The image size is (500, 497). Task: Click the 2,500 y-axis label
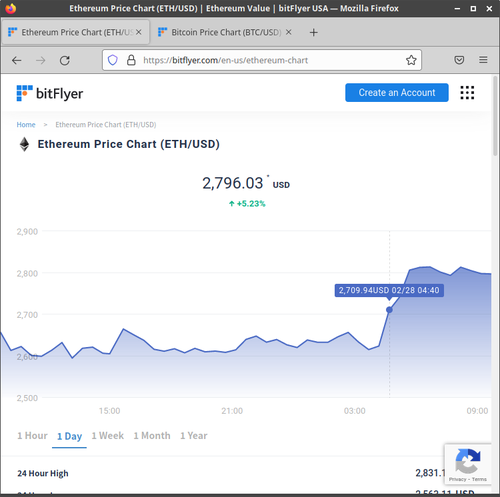pos(27,398)
